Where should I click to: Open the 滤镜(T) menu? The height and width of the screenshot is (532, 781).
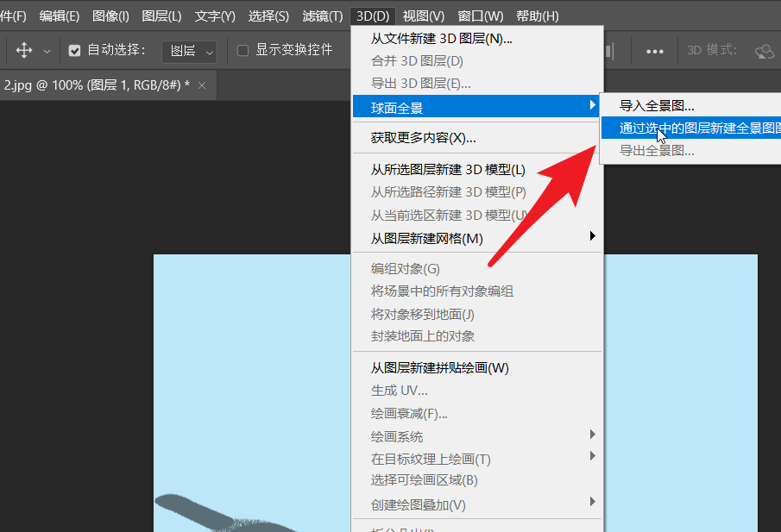(x=322, y=16)
